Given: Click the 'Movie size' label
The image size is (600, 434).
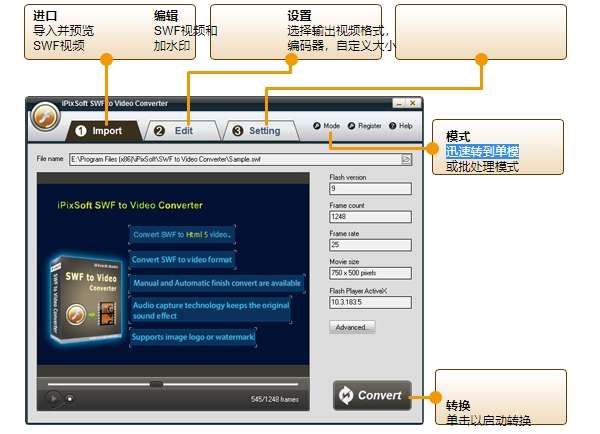Looking at the screenshot, I should pyautogui.click(x=344, y=262).
